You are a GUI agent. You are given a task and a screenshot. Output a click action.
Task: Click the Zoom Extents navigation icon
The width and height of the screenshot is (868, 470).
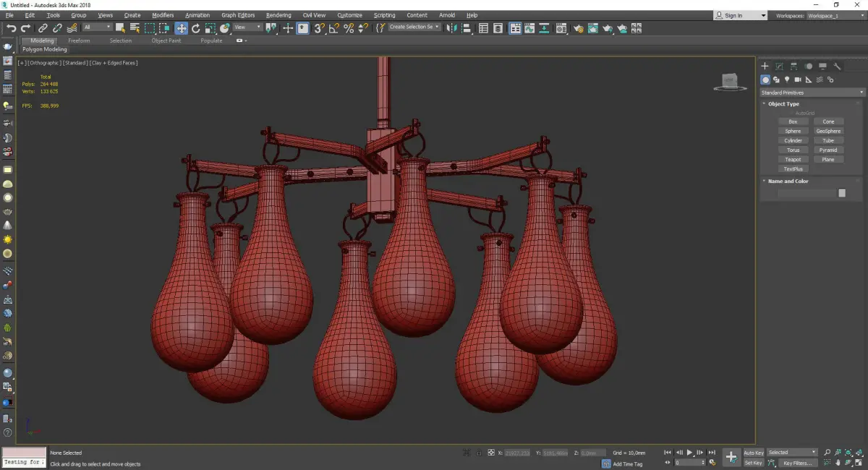pyautogui.click(x=848, y=453)
